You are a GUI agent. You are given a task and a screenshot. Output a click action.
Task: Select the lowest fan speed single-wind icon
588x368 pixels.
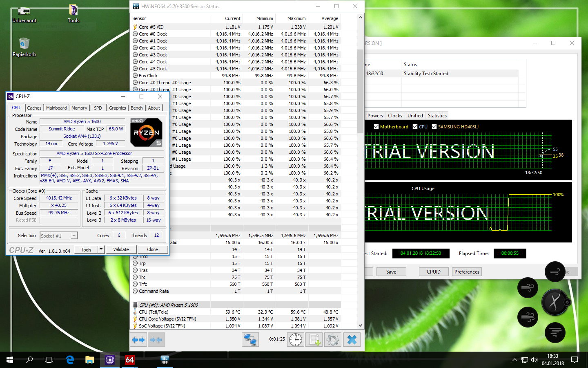pos(555,272)
